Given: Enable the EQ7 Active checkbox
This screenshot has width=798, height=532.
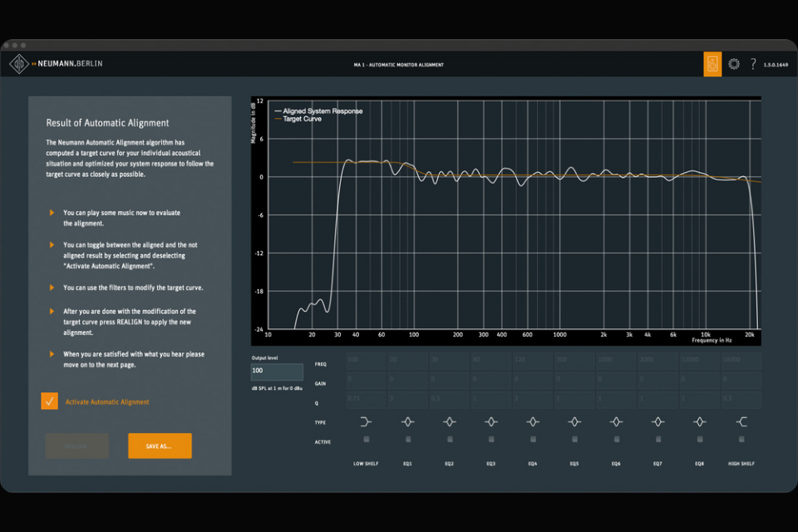Looking at the screenshot, I should coord(658,439).
